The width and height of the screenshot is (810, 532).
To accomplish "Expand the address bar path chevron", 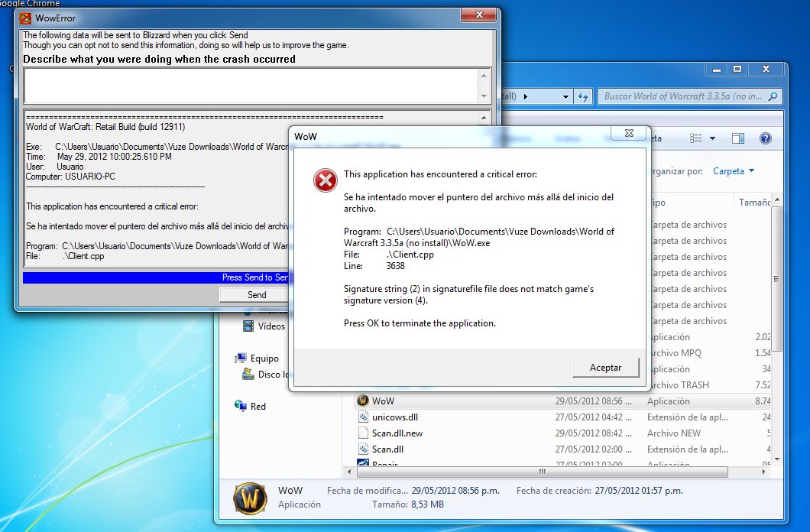I will pos(526,96).
